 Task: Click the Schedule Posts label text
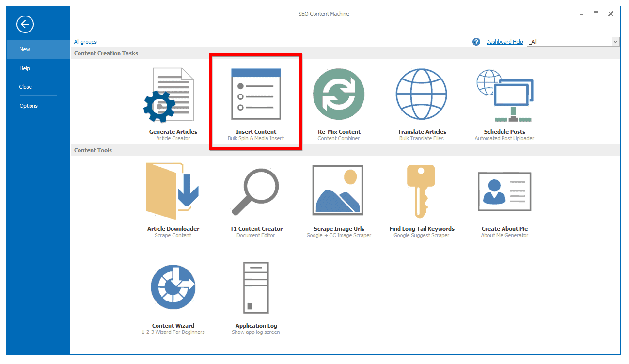pos(504,132)
